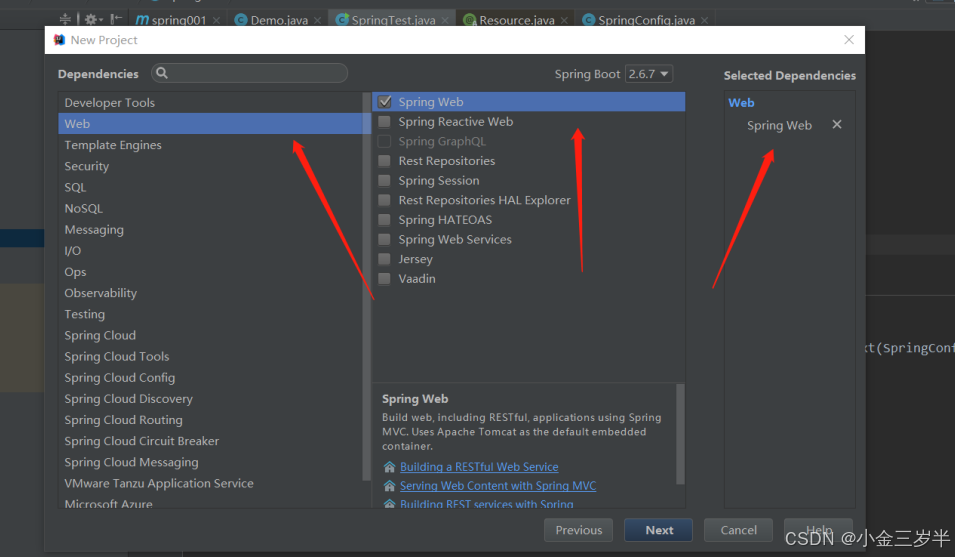Close the spring001 editor tab

216,20
